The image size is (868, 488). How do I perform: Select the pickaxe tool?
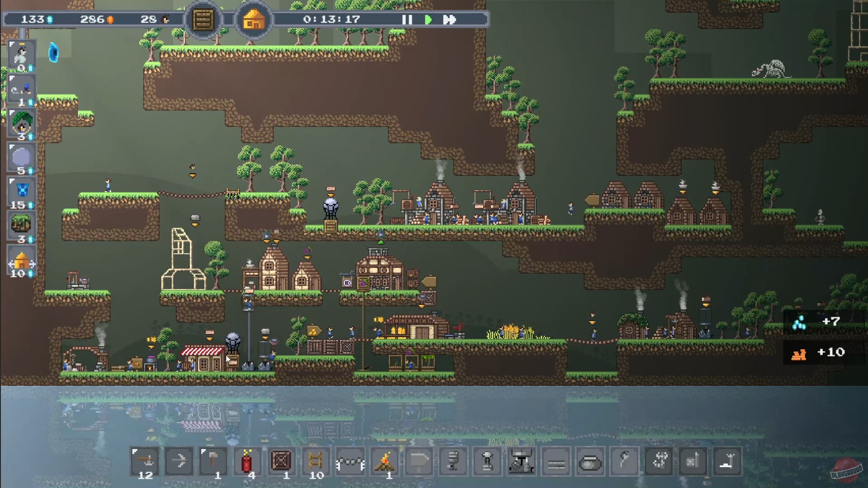pos(179,461)
